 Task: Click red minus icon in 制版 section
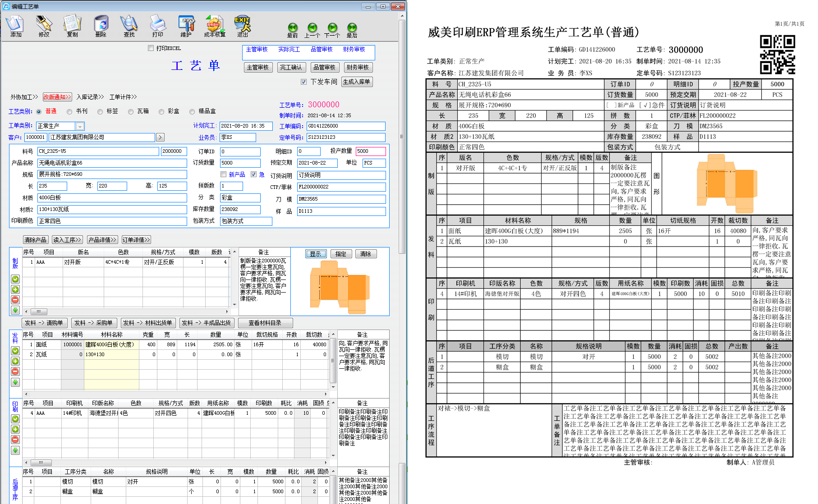click(x=15, y=300)
